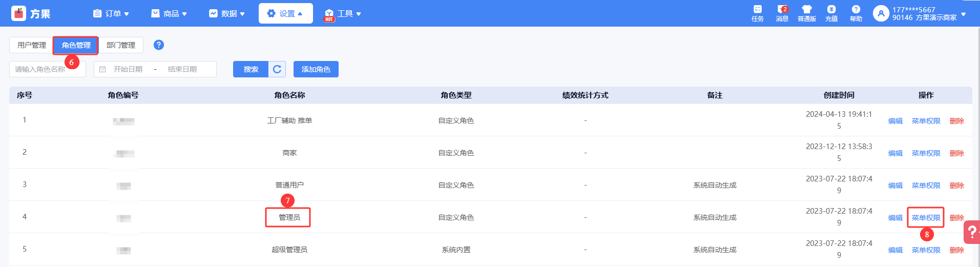Switch to the 用户管理 tab

pos(32,45)
